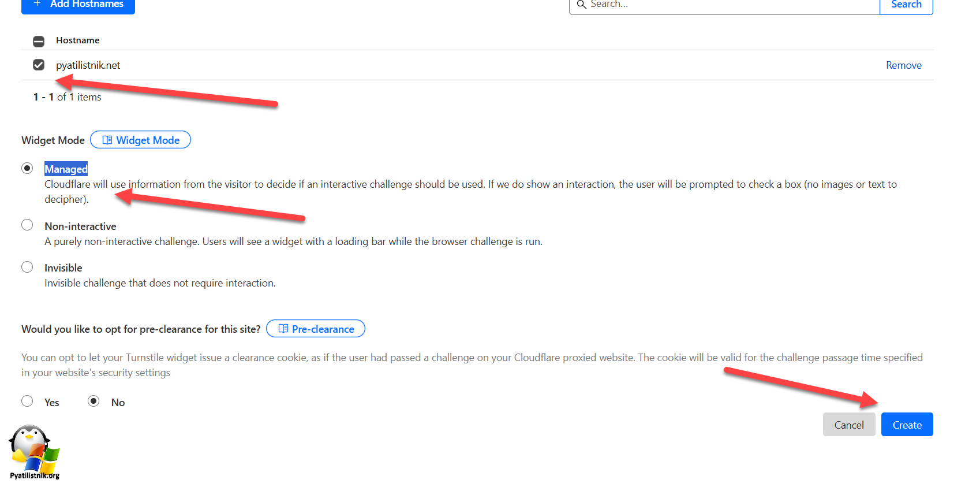Select the Invisible radio button
The width and height of the screenshot is (980, 487).
click(x=27, y=267)
